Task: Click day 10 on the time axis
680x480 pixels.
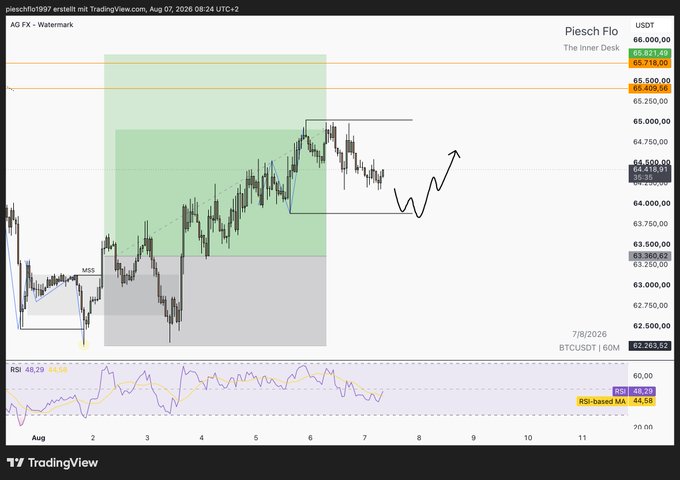Action: pos(528,438)
